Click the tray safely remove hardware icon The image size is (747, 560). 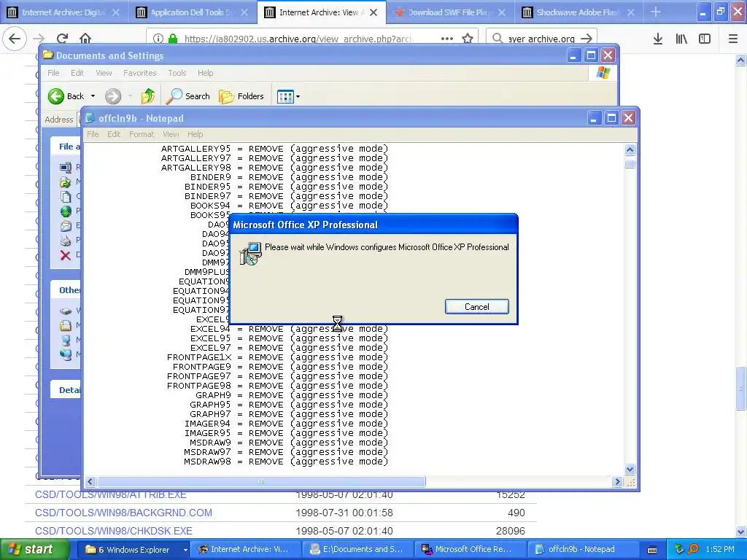point(679,550)
